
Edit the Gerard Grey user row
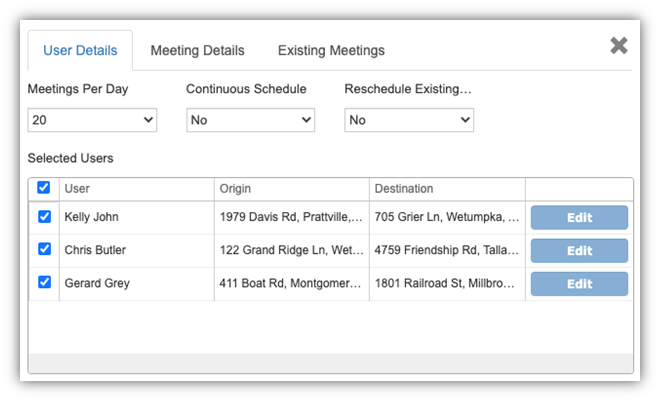pos(579,284)
